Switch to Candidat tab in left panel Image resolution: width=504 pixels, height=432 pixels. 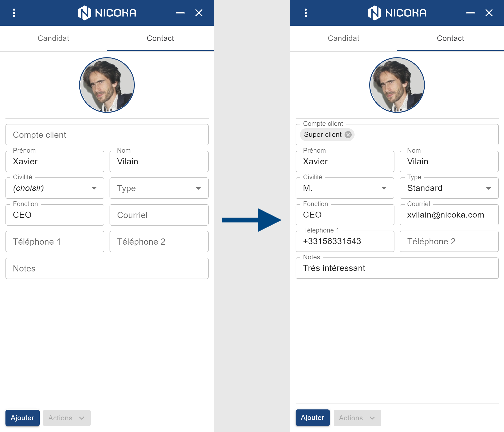53,38
